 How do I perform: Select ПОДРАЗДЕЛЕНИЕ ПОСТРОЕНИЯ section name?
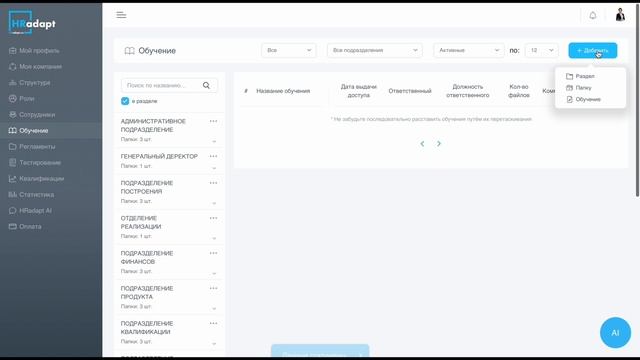pos(147,187)
